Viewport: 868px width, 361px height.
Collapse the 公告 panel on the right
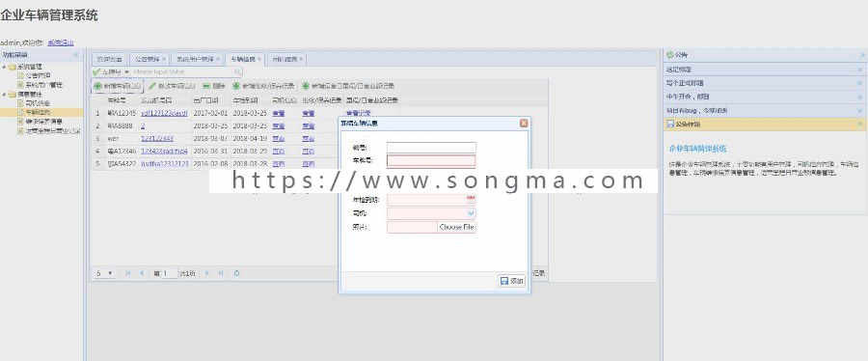point(862,55)
